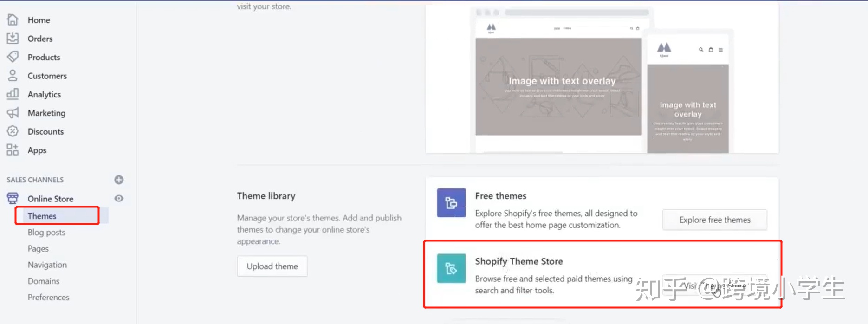Image resolution: width=868 pixels, height=324 pixels.
Task: Click the Orders inbox icon
Action: click(x=13, y=38)
